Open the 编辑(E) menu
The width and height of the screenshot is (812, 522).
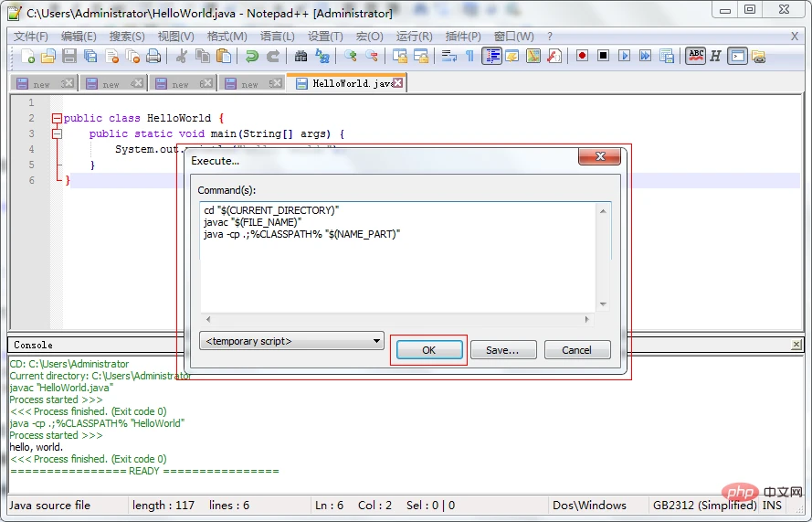tap(79, 37)
